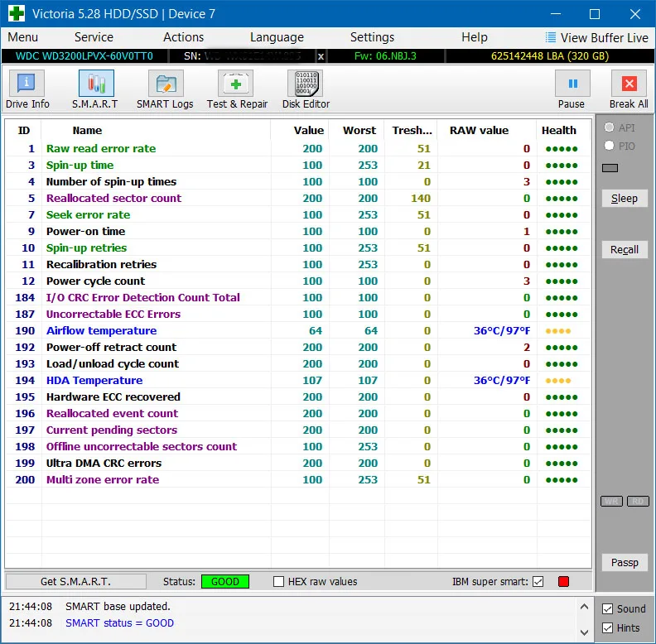Toggle IBM super smart checkbox

538,582
